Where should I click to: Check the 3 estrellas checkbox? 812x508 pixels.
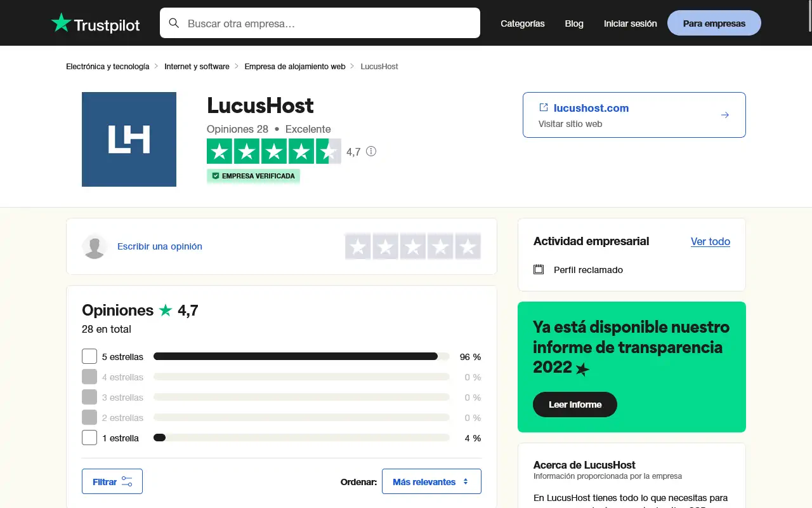(x=89, y=397)
